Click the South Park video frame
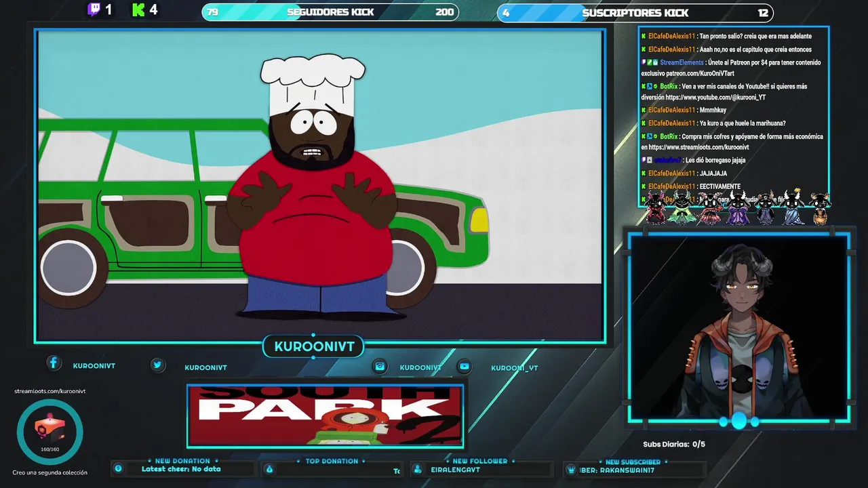The height and width of the screenshot is (488, 868). pyautogui.click(x=320, y=186)
